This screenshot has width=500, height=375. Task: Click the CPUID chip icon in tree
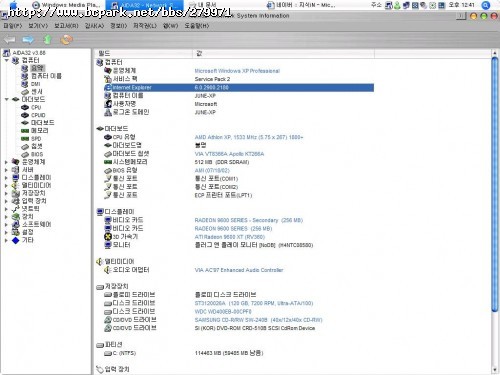(25, 115)
